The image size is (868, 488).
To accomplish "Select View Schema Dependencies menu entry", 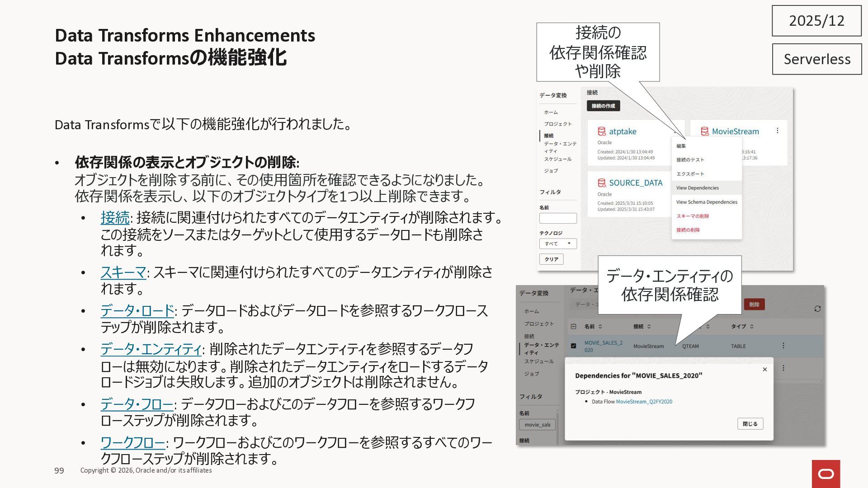I will coord(706,202).
